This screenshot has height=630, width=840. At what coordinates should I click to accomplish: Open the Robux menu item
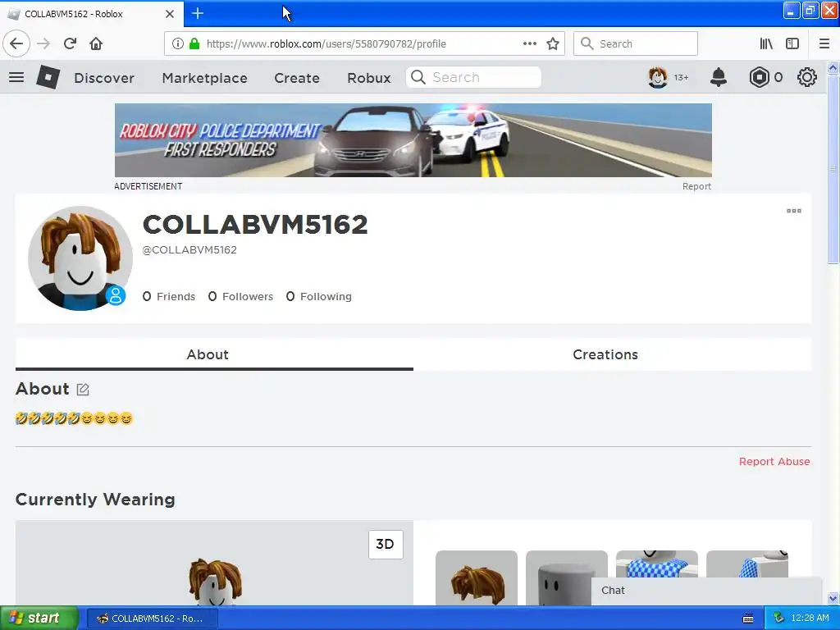click(369, 78)
